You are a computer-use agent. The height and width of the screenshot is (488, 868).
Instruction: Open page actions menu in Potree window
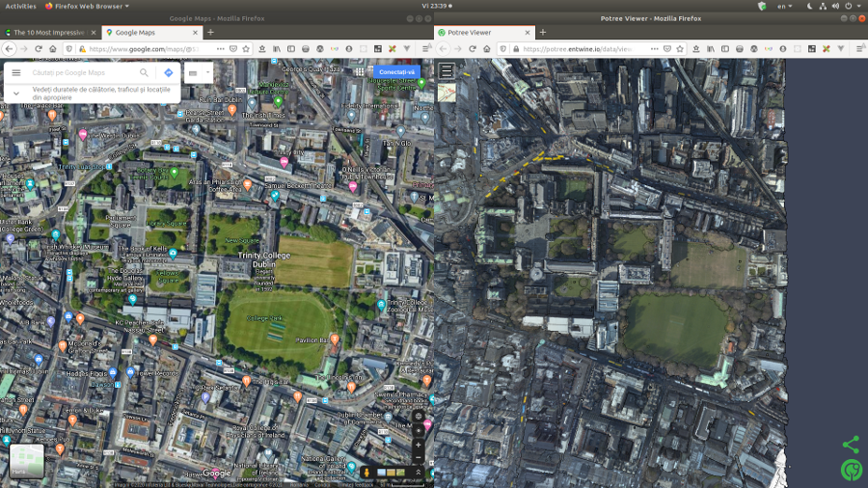point(654,48)
